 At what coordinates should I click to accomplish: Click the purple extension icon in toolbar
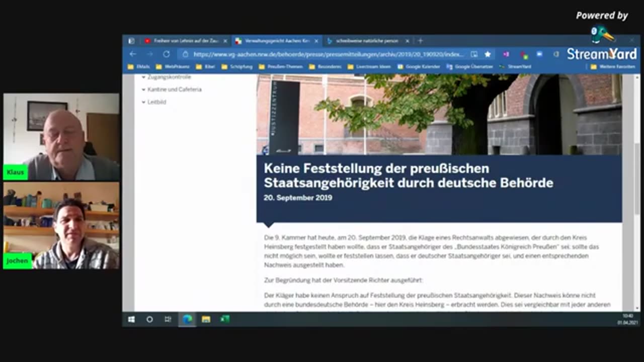(x=506, y=54)
